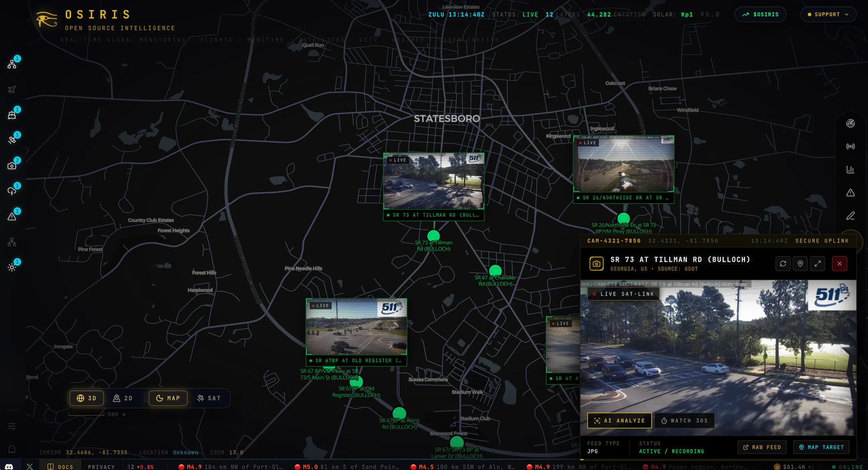Open the X social link icon
Screen dimensions: 868x470
click(30, 467)
